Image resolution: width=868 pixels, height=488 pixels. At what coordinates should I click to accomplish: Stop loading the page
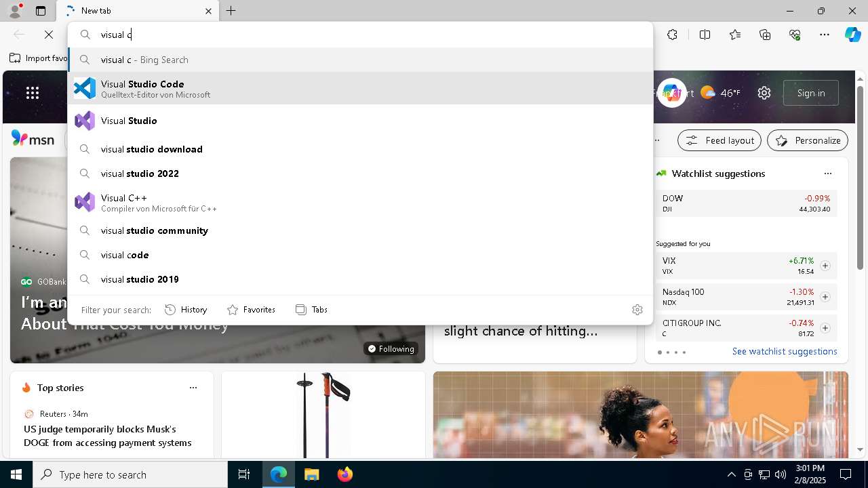49,35
